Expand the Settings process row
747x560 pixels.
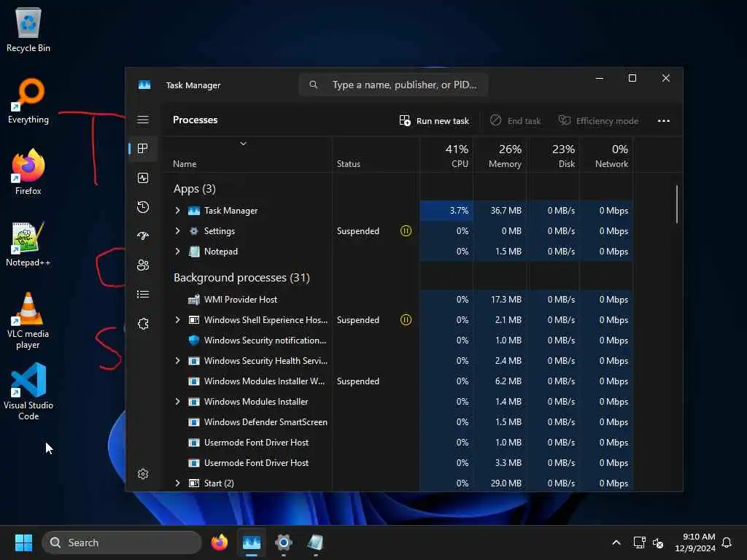[x=178, y=231]
